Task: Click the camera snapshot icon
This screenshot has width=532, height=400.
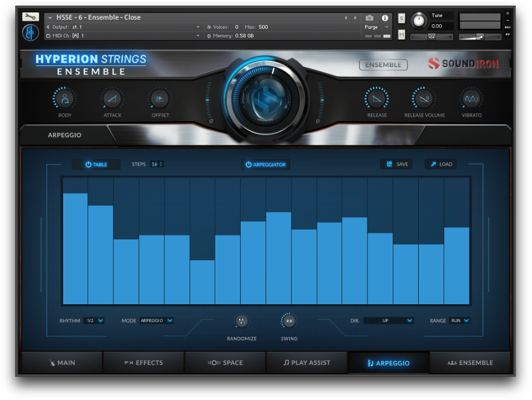Action: (x=370, y=17)
